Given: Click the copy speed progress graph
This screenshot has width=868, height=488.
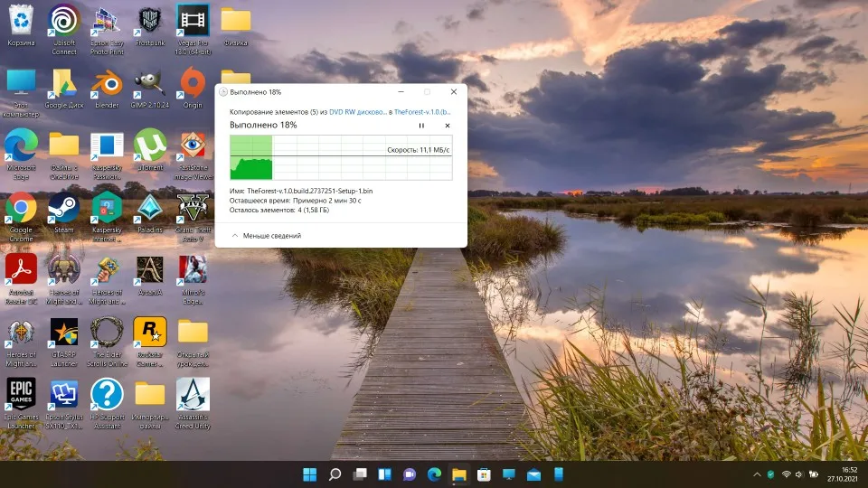Looking at the screenshot, I should (341, 157).
